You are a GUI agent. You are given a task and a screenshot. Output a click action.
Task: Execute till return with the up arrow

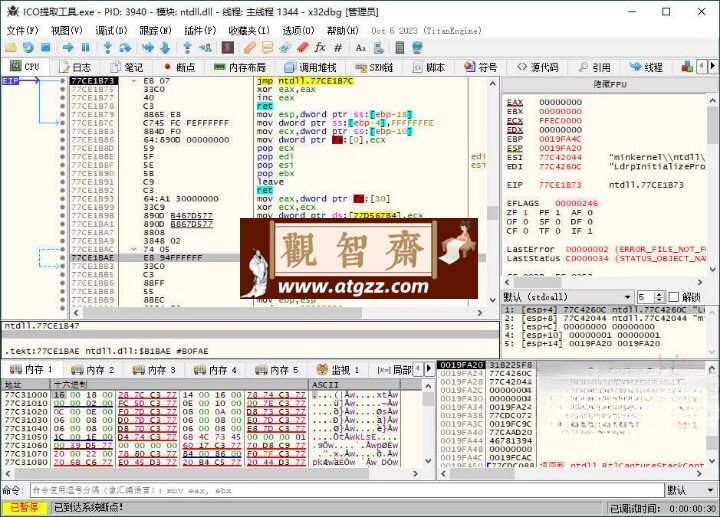(187, 47)
